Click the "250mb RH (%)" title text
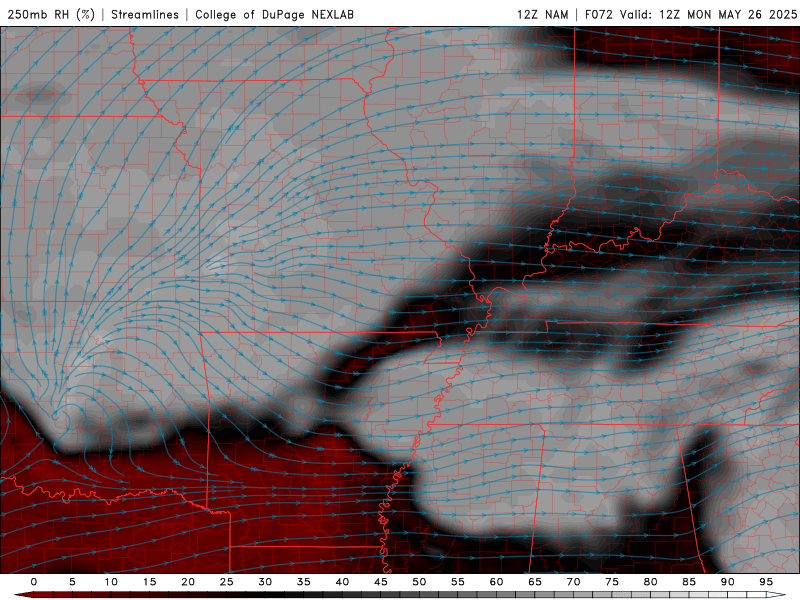 pos(51,14)
